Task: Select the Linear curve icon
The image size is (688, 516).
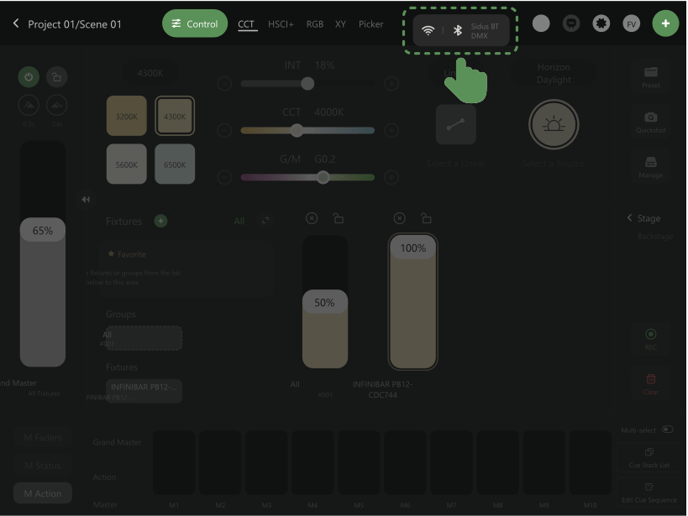Action: click(x=456, y=125)
